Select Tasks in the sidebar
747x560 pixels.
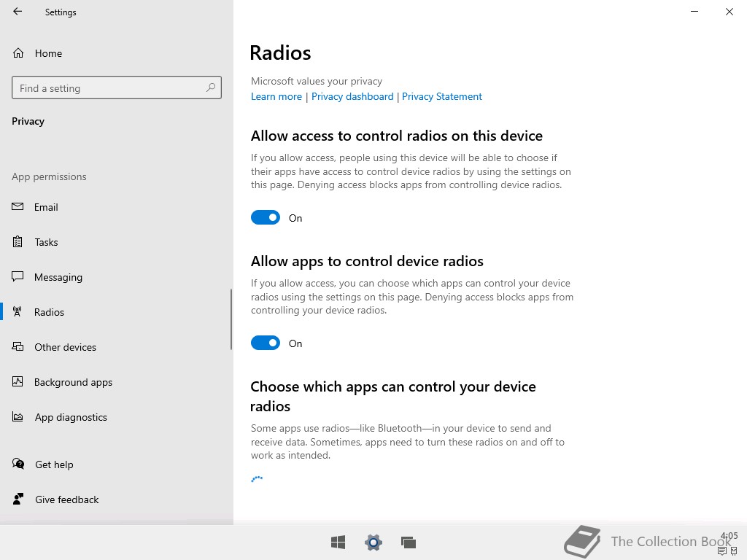(x=117, y=242)
